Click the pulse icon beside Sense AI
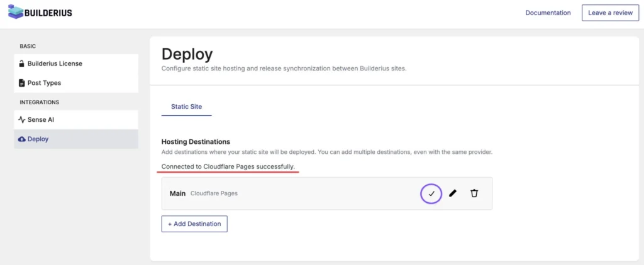Image resolution: width=644 pixels, height=265 pixels. pyautogui.click(x=22, y=120)
